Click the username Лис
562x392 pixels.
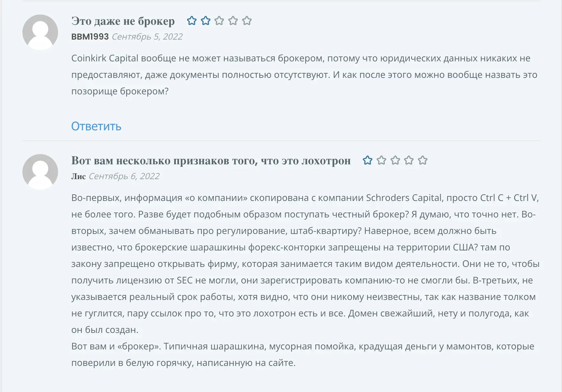78,176
